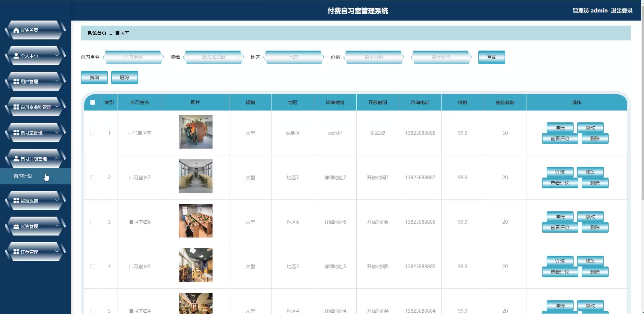
Task: Check the checkbox for row 自习室名7
Action: (x=93, y=178)
